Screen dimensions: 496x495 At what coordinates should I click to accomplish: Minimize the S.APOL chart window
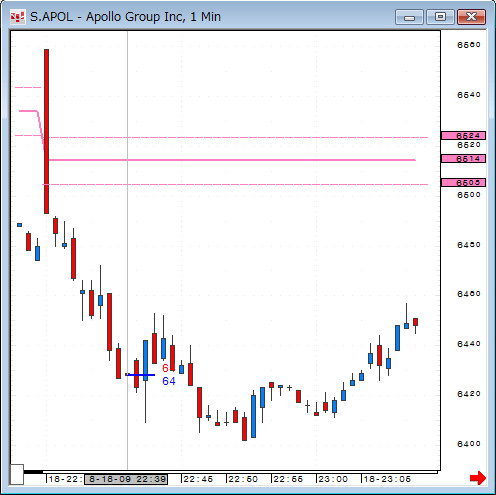(409, 17)
